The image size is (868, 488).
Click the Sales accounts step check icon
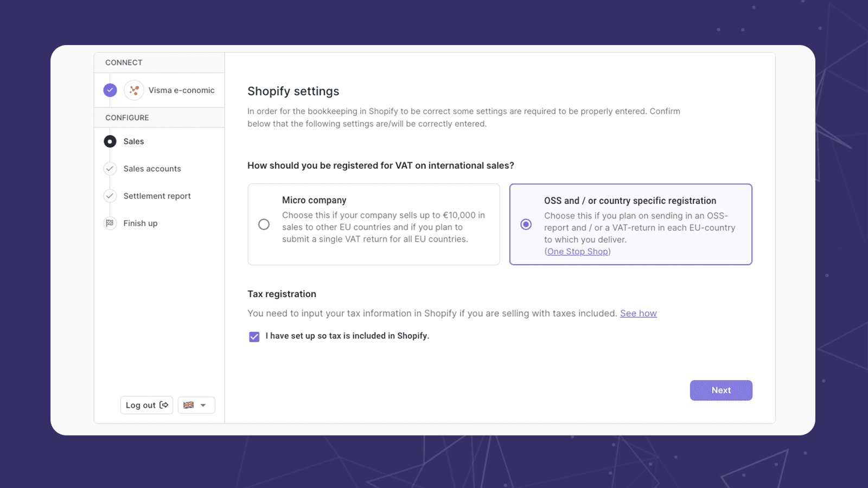tap(110, 169)
